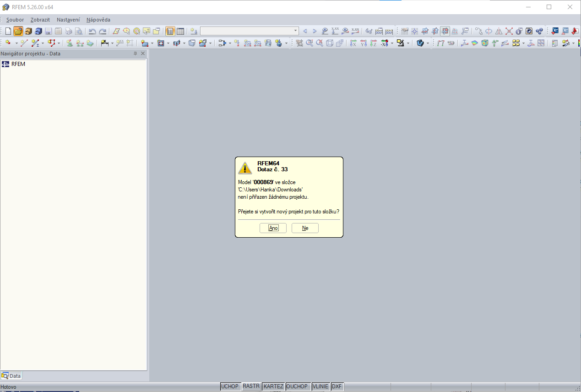Click the info sphere icon in top toolbar

[519, 31]
